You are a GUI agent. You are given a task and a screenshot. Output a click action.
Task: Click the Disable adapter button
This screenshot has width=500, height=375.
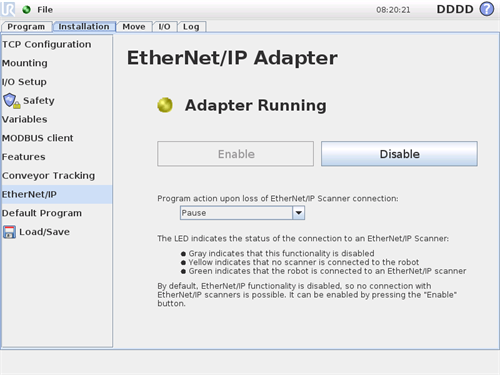[399, 154]
